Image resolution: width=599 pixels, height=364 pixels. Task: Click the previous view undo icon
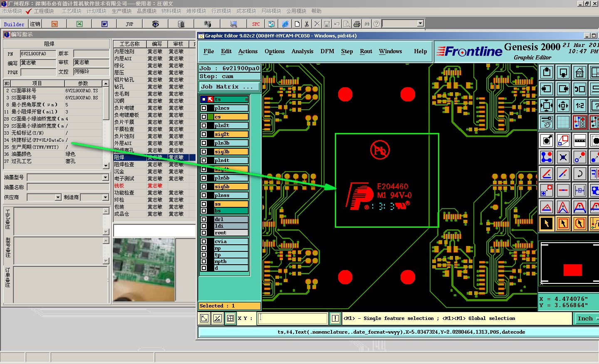[580, 89]
